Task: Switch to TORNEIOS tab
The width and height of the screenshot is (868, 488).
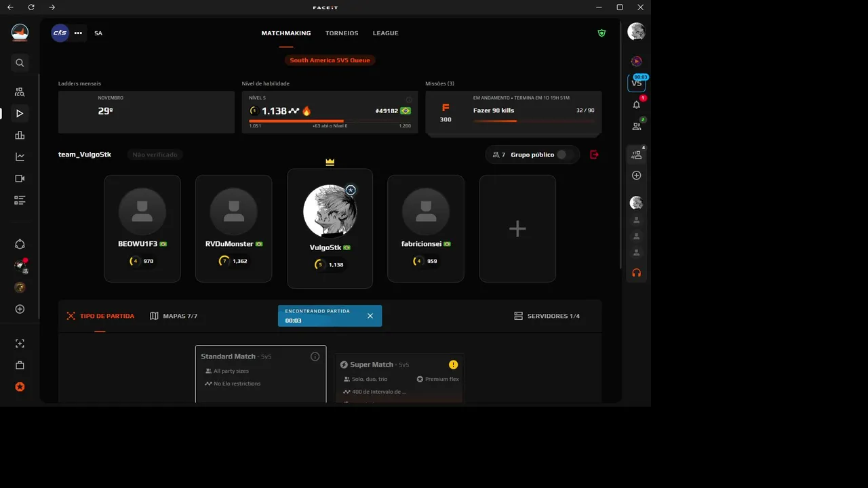Action: pyautogui.click(x=342, y=33)
